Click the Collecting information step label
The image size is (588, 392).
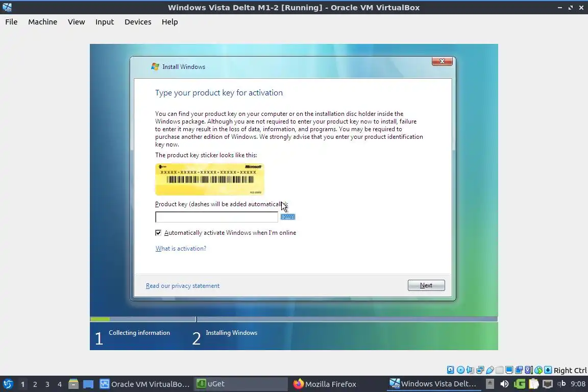[139, 333]
